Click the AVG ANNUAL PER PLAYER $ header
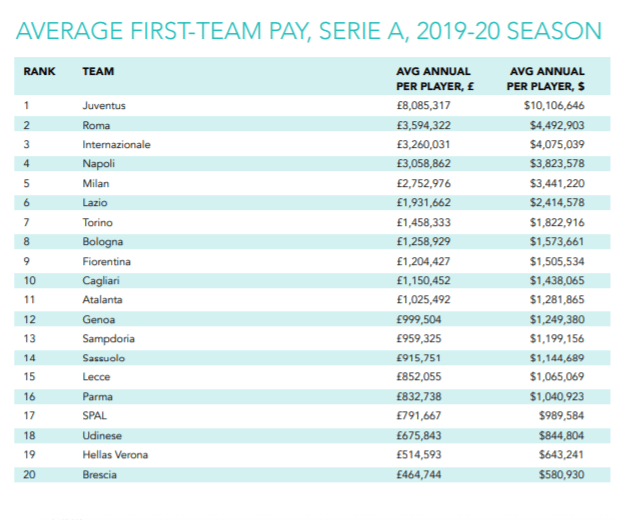The width and height of the screenshot is (639, 520). pyautogui.click(x=548, y=78)
